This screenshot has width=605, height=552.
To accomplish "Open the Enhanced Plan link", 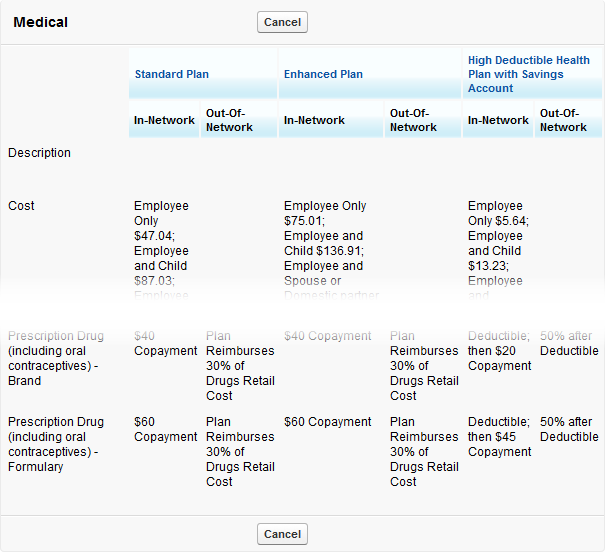I will tap(323, 74).
